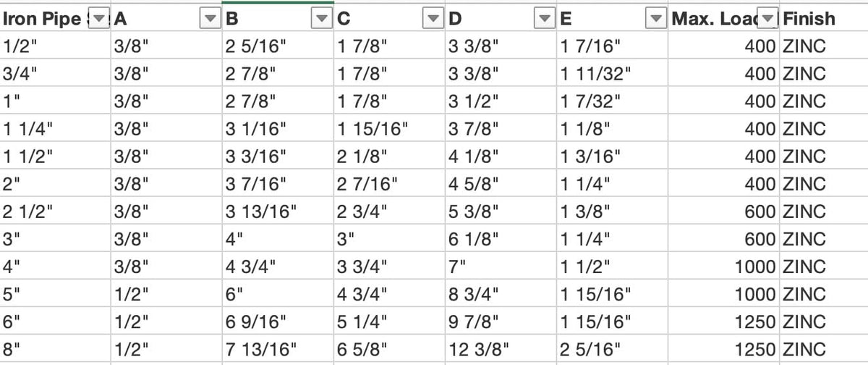Click the first 600 max load cell

click(723, 211)
